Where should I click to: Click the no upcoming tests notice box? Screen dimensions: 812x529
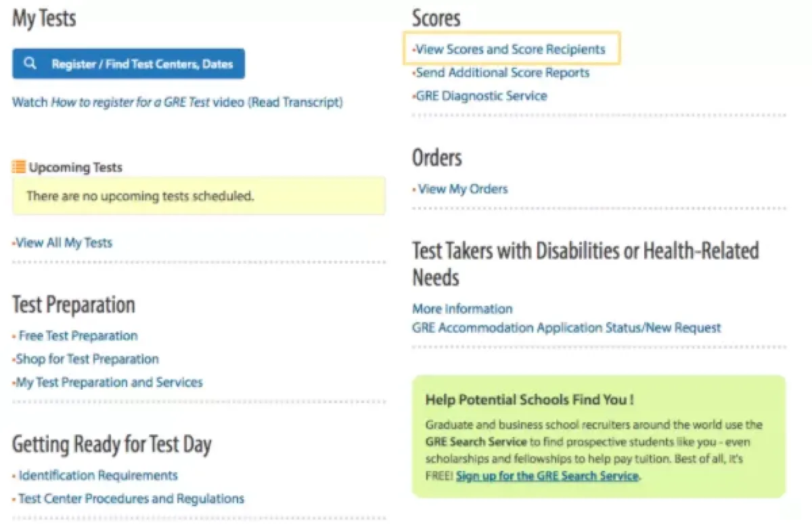click(x=198, y=196)
